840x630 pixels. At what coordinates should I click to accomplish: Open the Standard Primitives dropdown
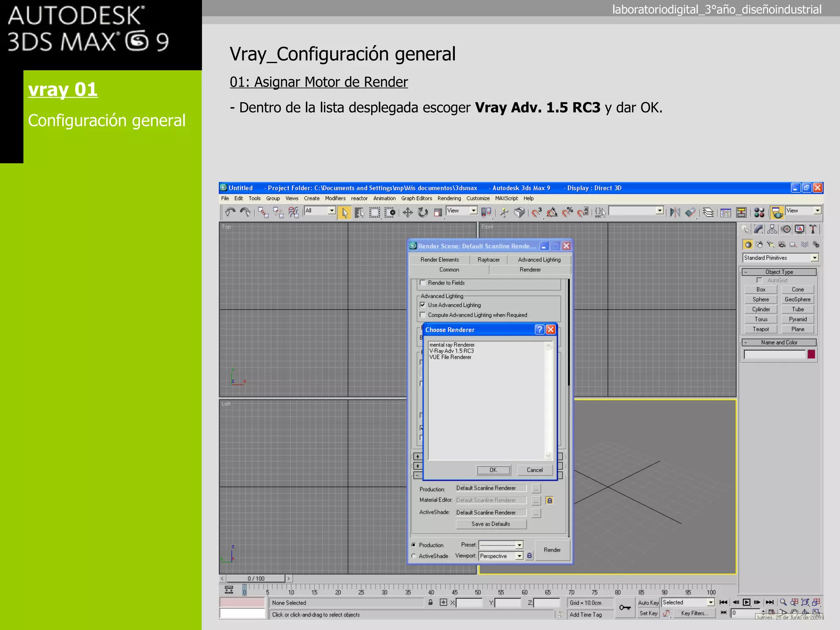coord(781,258)
